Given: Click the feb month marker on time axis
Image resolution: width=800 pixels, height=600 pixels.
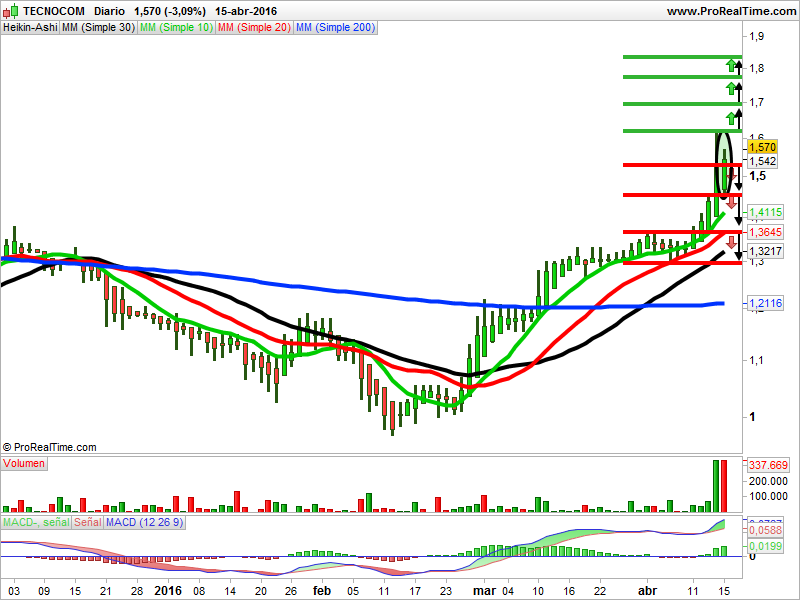Looking at the screenshot, I should click(x=322, y=591).
